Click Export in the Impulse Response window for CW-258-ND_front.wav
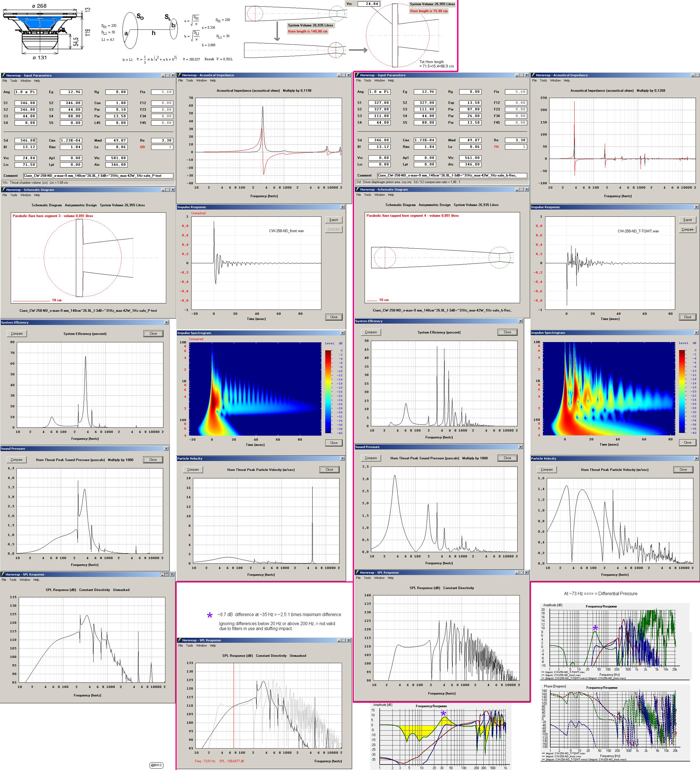 click(334, 220)
